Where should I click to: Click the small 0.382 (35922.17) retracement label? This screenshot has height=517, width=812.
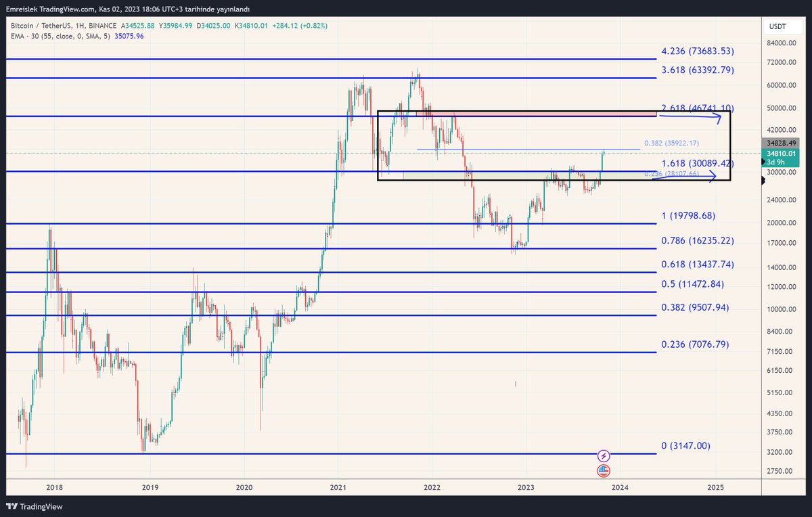pos(672,143)
